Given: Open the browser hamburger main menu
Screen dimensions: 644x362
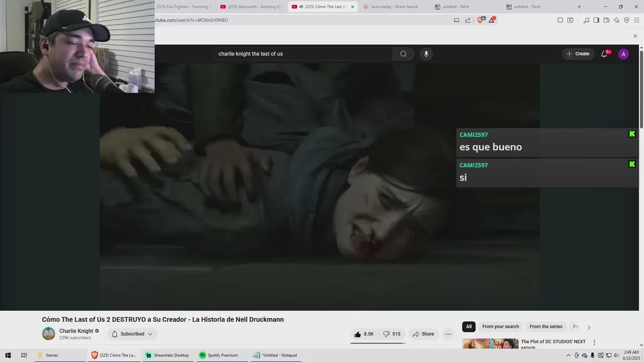Looking at the screenshot, I should click(x=636, y=20).
